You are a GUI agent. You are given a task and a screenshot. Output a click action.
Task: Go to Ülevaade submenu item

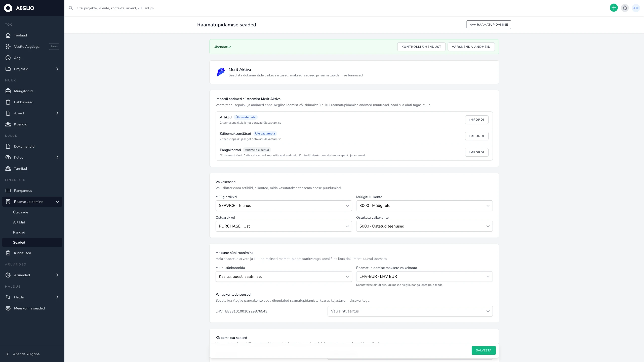32,212
